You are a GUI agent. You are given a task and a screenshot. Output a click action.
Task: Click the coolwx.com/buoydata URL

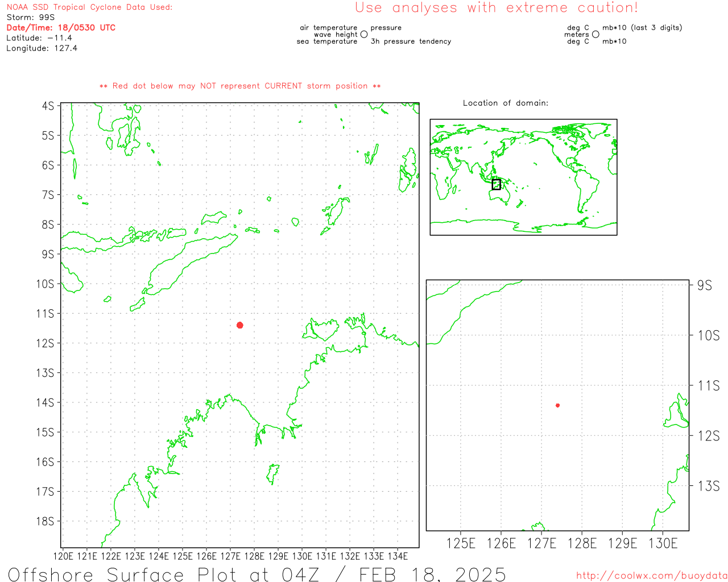[x=652, y=576]
